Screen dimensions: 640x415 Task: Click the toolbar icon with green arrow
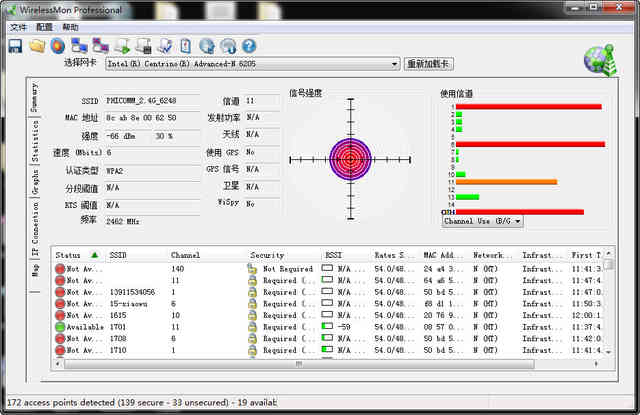click(x=122, y=46)
